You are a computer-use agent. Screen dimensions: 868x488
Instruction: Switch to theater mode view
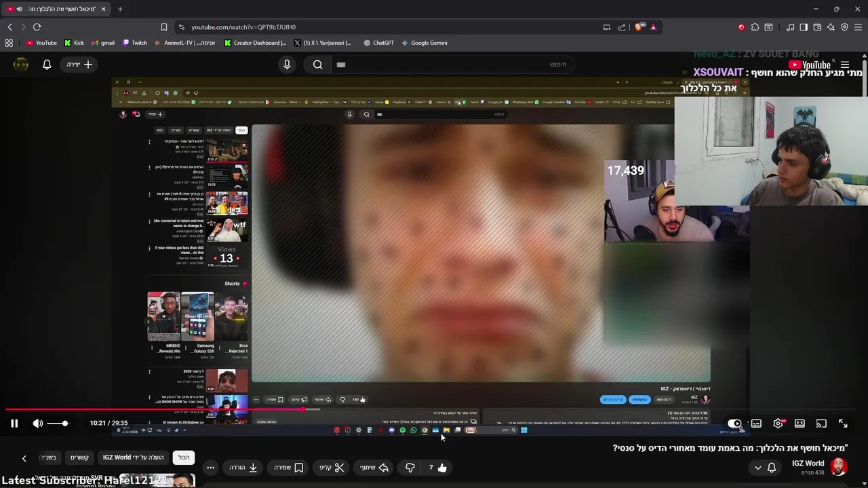click(x=800, y=424)
